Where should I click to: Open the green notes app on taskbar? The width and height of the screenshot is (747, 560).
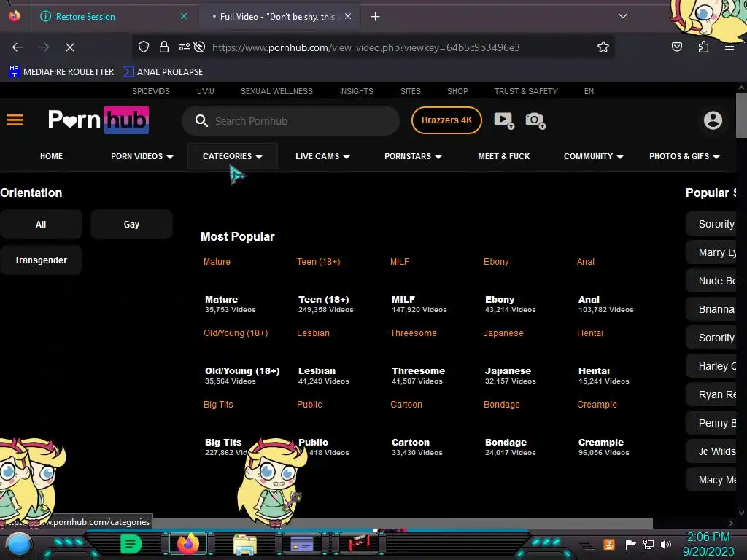pos(131,544)
